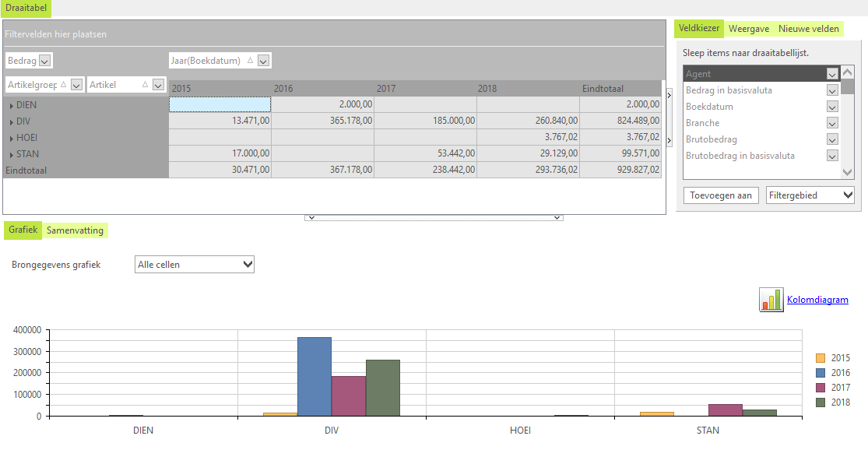Click the 2018 green legend swatch
This screenshot has width=868, height=450.
click(x=821, y=403)
